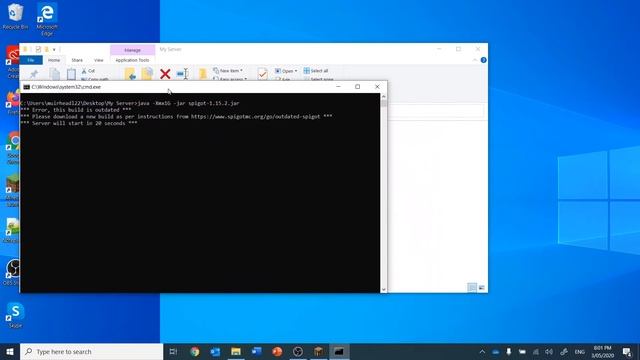The width and height of the screenshot is (640, 360).
Task: Click cmd scrollbar down arrow
Action: coord(384,289)
